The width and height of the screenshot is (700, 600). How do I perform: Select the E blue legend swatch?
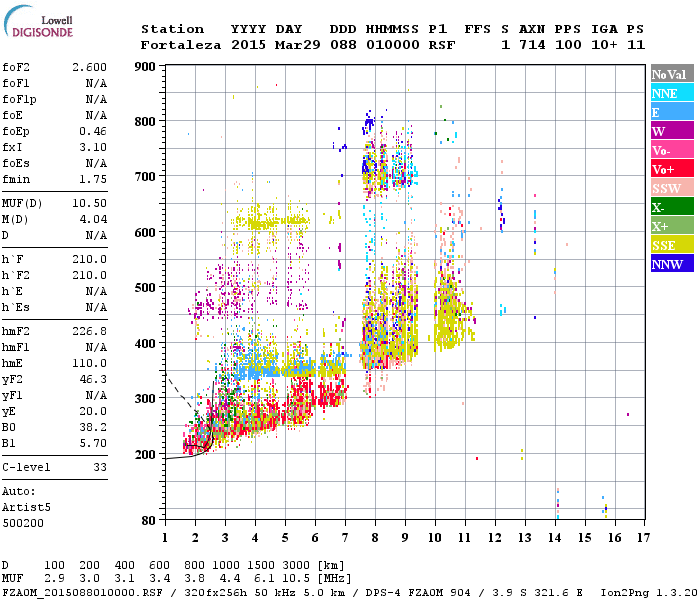click(x=672, y=112)
